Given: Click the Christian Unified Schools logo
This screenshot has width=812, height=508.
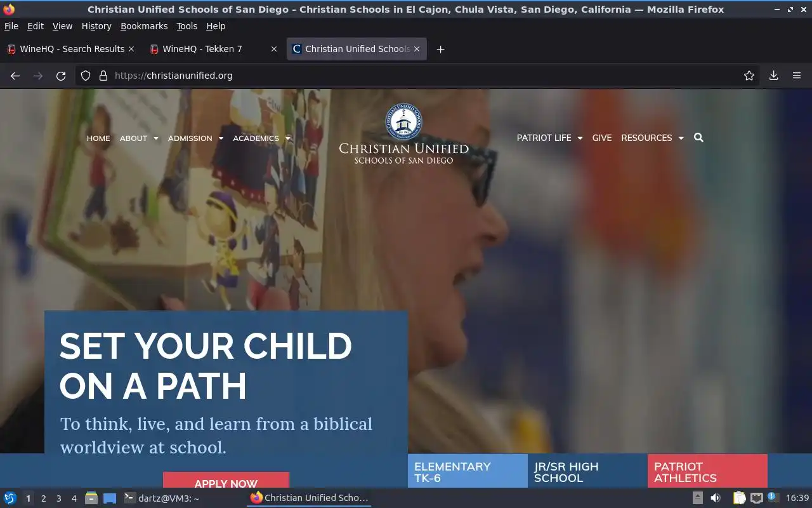Looking at the screenshot, I should pos(403,134).
